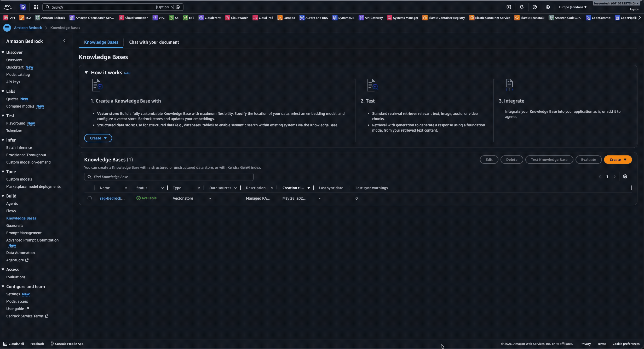Open the User guide external link
The image size is (644, 349).
(x=18, y=309)
